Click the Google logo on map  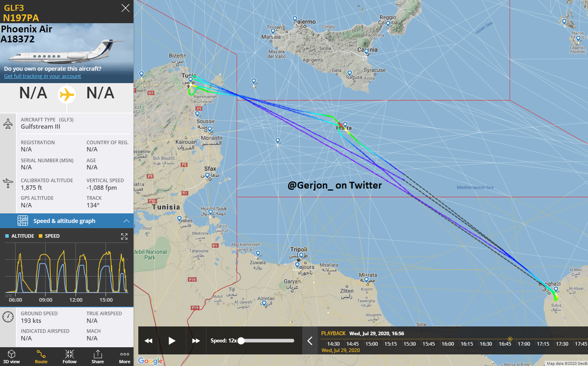coord(150,361)
